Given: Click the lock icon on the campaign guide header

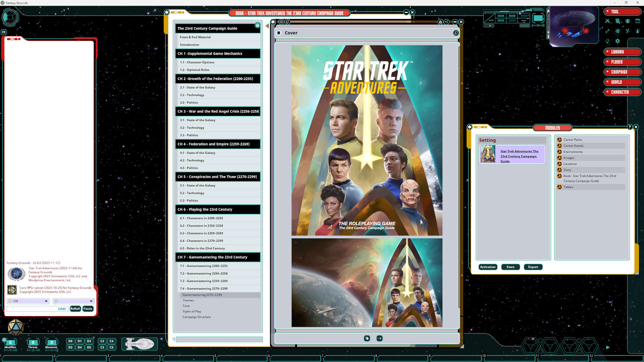Looking at the screenshot, I should (257, 25).
